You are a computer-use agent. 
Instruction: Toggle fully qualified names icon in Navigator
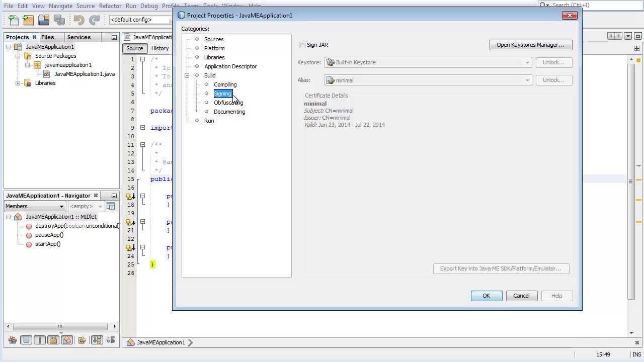82,340
